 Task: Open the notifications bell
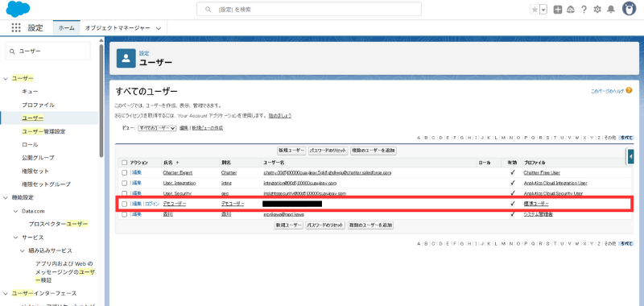[611, 10]
